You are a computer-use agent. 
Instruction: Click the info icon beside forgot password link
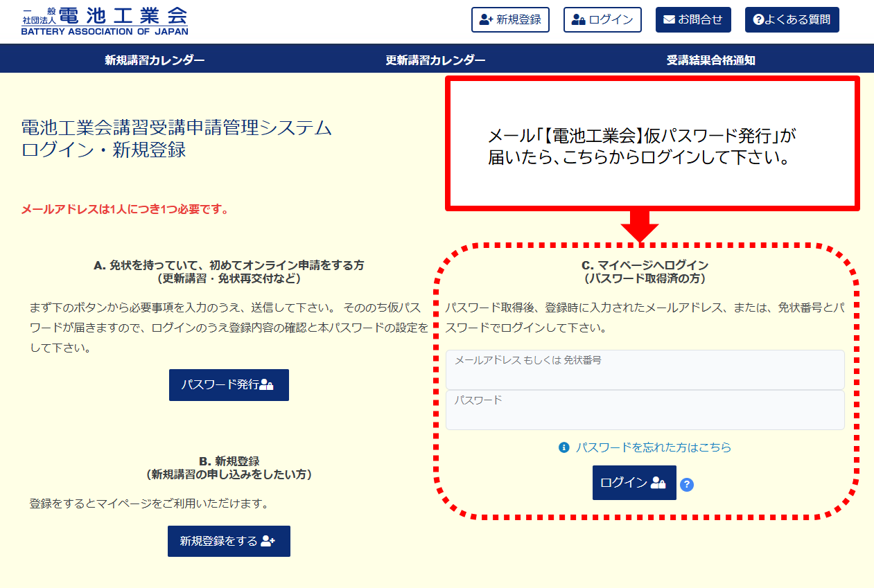564,447
